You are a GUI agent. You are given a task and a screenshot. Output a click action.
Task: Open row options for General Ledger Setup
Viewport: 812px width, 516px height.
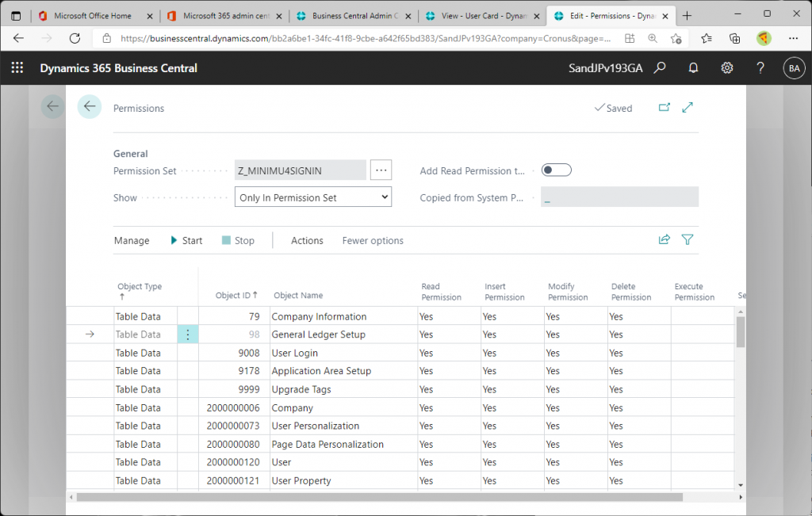point(188,334)
